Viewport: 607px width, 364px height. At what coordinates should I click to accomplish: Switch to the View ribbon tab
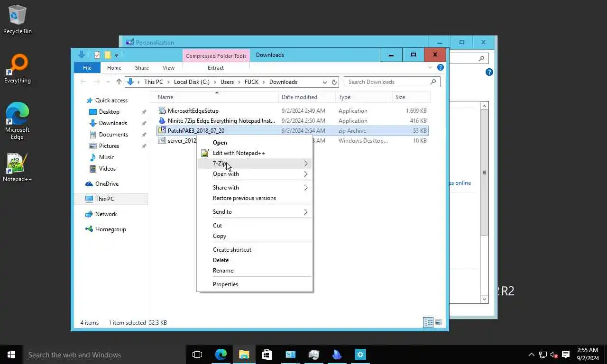coord(168,68)
